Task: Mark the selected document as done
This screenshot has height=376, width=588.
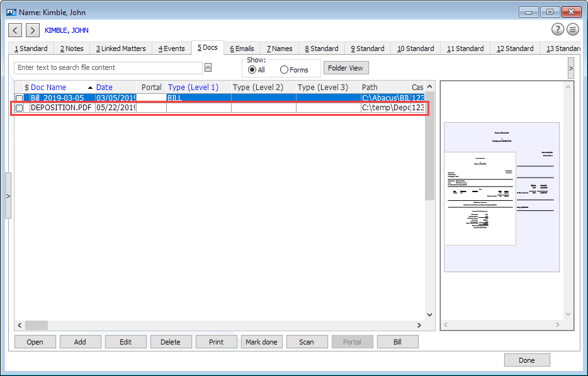Action: coord(261,341)
